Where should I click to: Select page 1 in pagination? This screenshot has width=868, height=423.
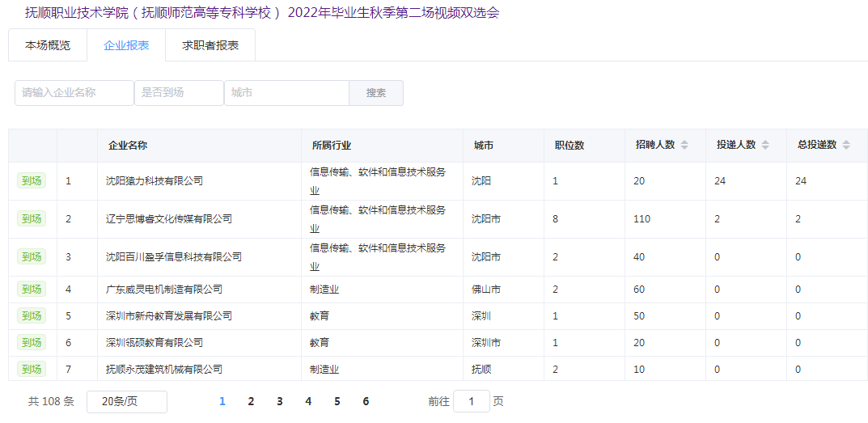[222, 402]
